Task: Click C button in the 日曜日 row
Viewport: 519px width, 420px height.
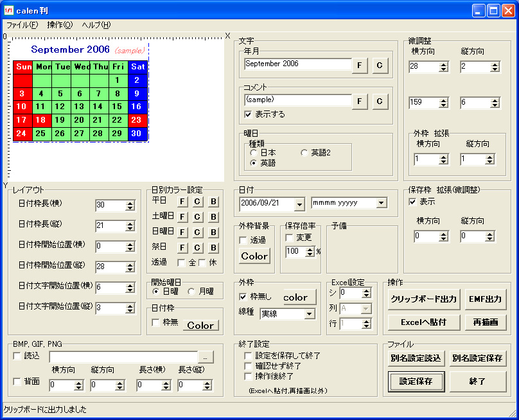Action: pos(197,232)
